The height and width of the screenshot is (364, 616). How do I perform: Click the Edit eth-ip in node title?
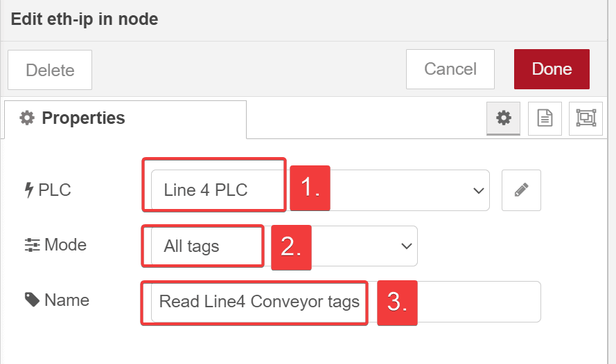pos(85,19)
